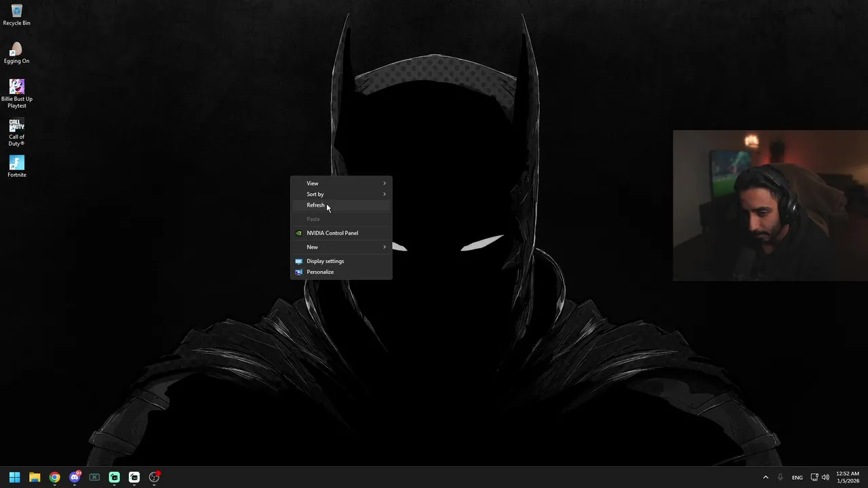Open the volume speaker tray icon
Screen dimensions: 868x488
(825, 477)
